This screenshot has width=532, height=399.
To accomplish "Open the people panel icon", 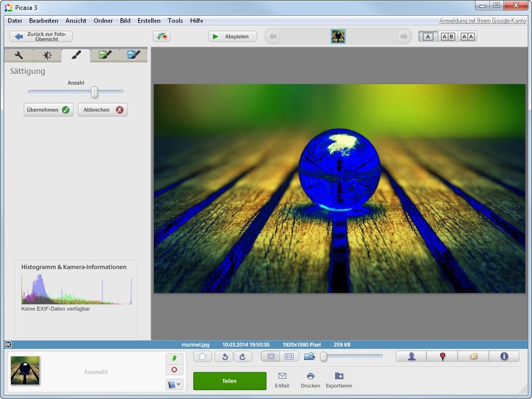I will point(412,356).
